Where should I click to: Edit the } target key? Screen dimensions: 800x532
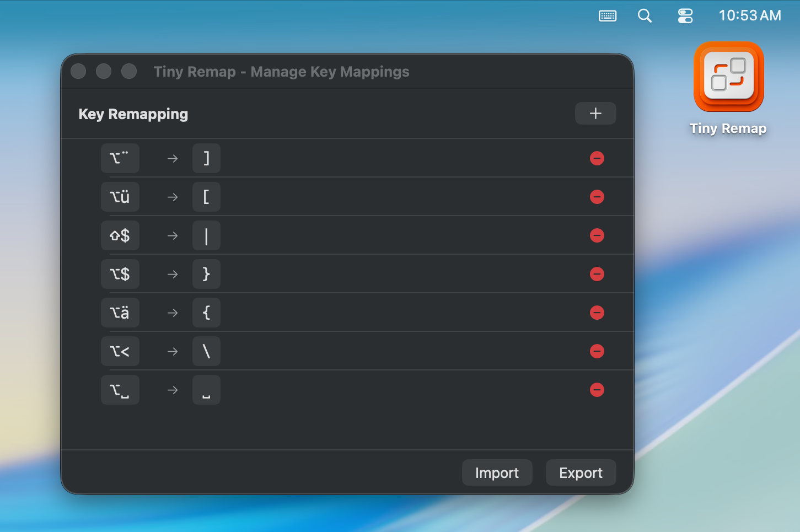click(206, 274)
